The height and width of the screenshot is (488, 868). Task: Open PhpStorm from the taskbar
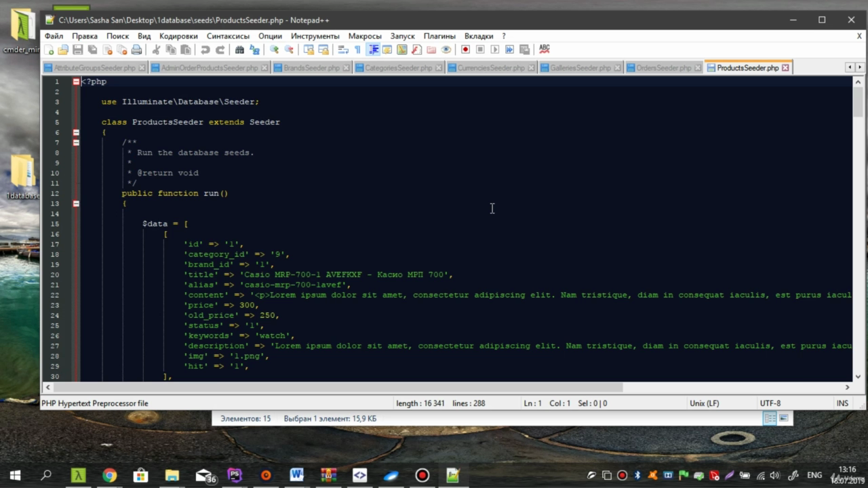pos(235,475)
